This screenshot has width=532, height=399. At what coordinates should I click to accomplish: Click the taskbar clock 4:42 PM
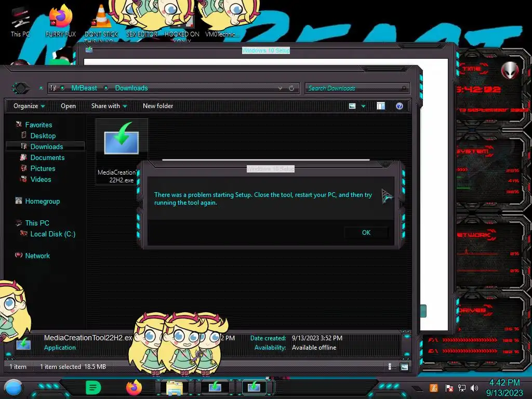[x=504, y=383]
